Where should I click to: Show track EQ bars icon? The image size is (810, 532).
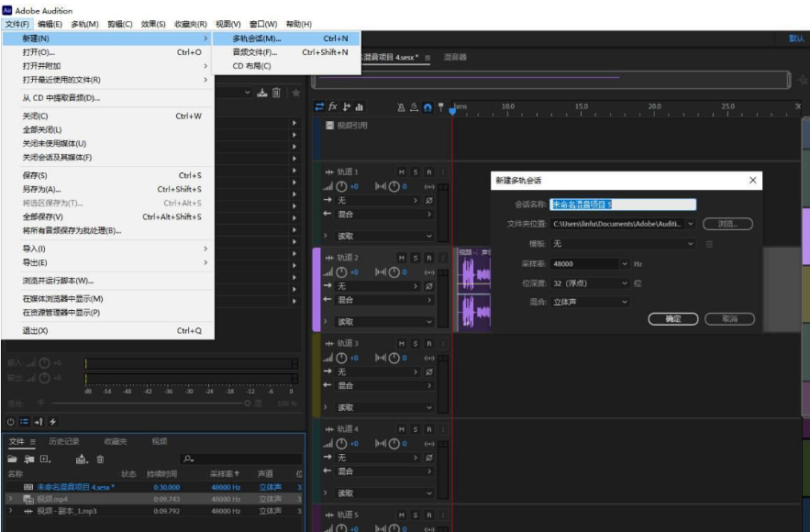359,107
